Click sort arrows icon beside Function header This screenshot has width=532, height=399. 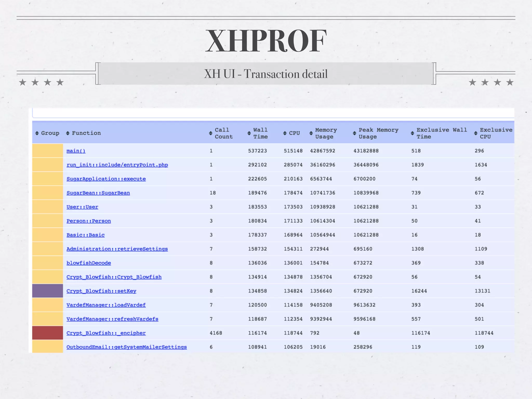point(68,133)
